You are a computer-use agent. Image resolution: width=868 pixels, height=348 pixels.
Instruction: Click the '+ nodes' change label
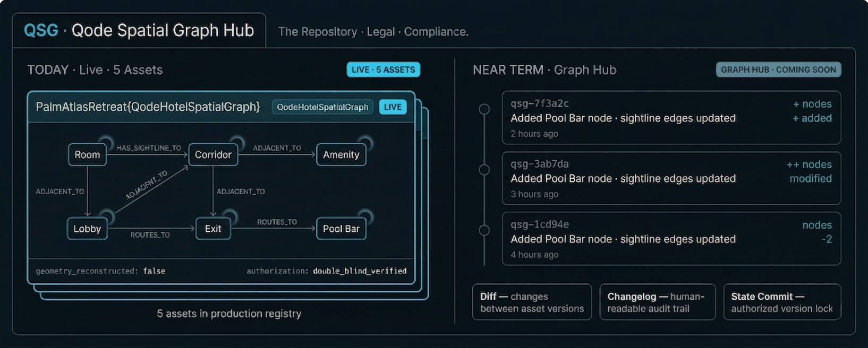tap(812, 104)
